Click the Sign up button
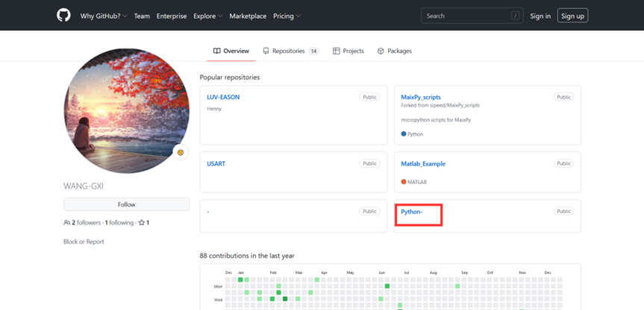Viewport: 644px width, 310px height. tap(572, 16)
